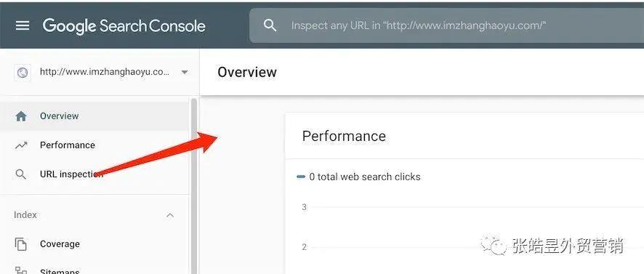Click the search magnifier icon in top bar
This screenshot has width=644, height=274.
pyautogui.click(x=270, y=25)
